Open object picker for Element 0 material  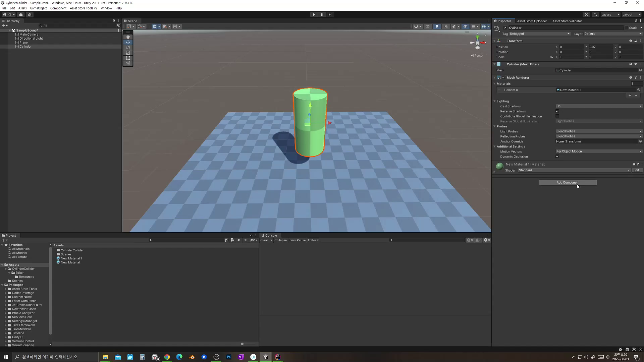pyautogui.click(x=639, y=90)
